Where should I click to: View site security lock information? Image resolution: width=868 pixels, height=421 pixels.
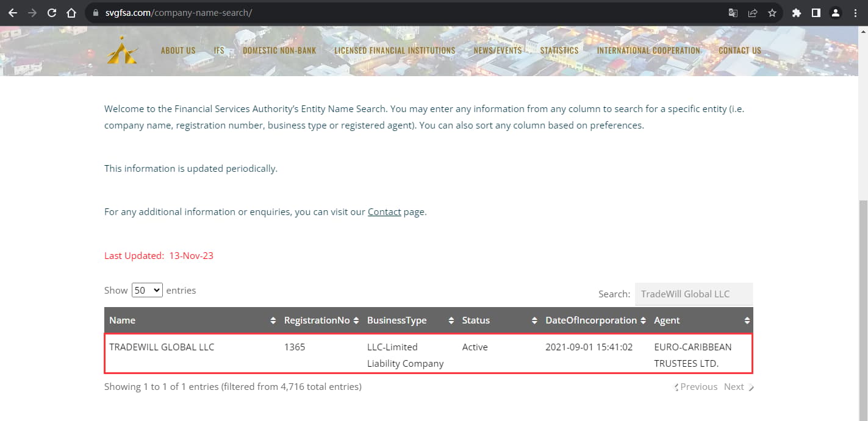pyautogui.click(x=95, y=13)
